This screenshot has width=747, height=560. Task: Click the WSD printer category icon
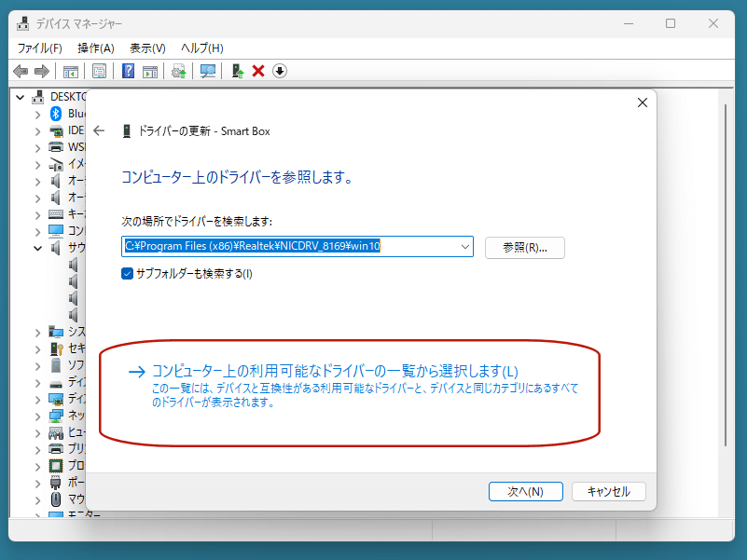[56, 147]
